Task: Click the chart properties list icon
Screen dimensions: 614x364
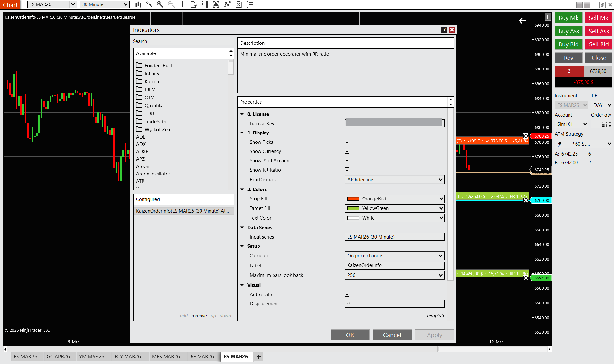Action: click(x=250, y=4)
